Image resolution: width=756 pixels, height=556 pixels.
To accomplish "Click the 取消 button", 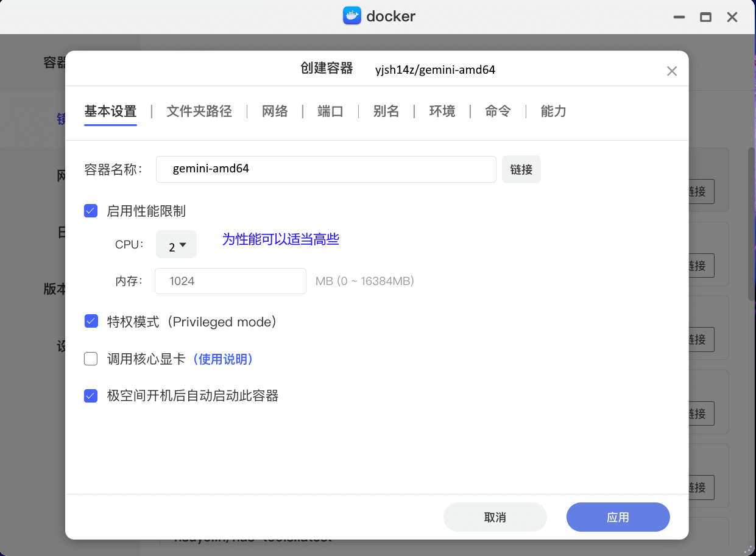I will (495, 517).
